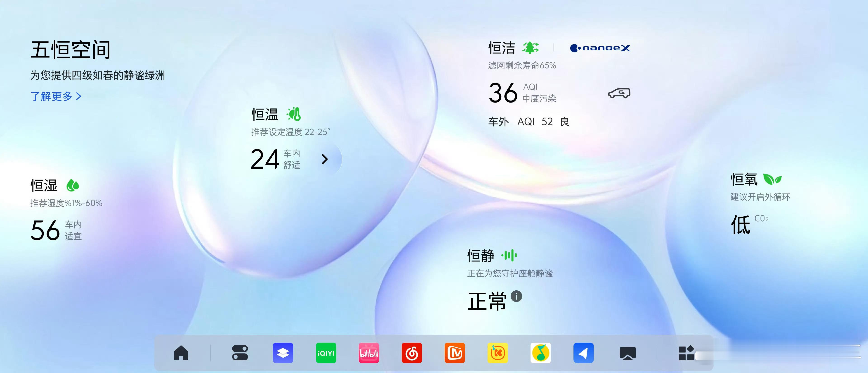Screen dimensions: 868x373
Task: Click the nanoeX logo
Action: pyautogui.click(x=600, y=48)
